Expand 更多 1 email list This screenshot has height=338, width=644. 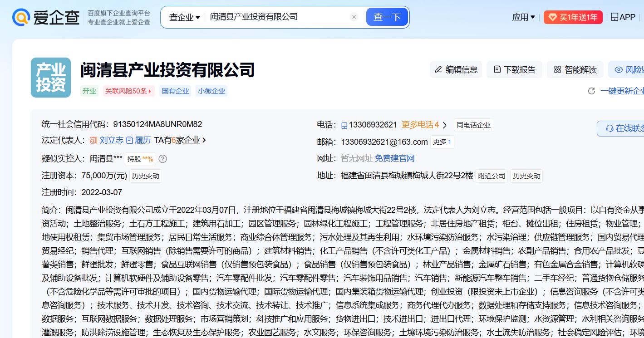442,142
